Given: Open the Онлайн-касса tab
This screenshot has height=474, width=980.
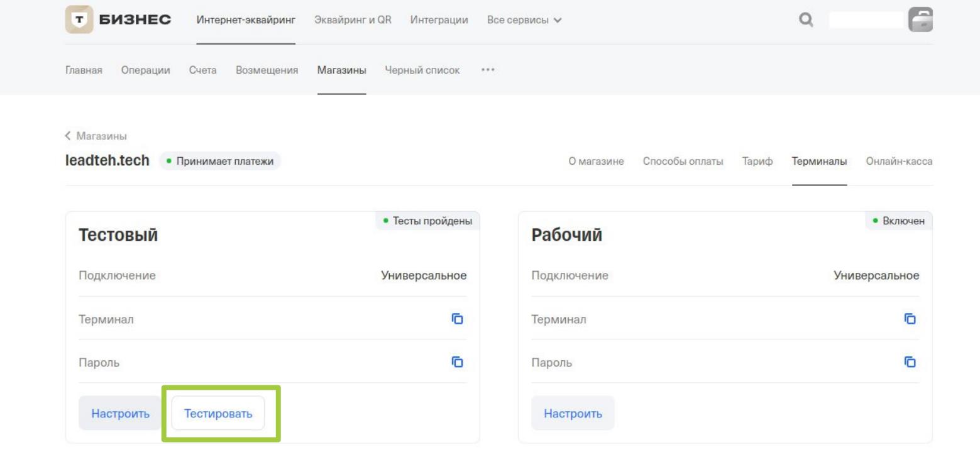Looking at the screenshot, I should point(898,162).
